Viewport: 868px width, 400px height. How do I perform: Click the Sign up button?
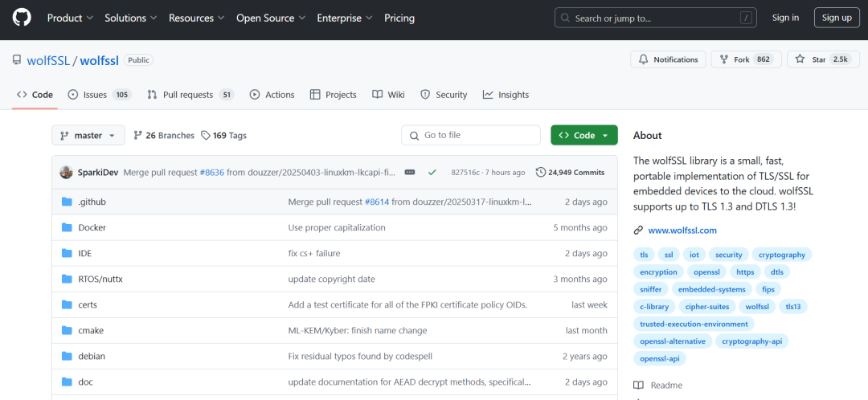pos(837,18)
